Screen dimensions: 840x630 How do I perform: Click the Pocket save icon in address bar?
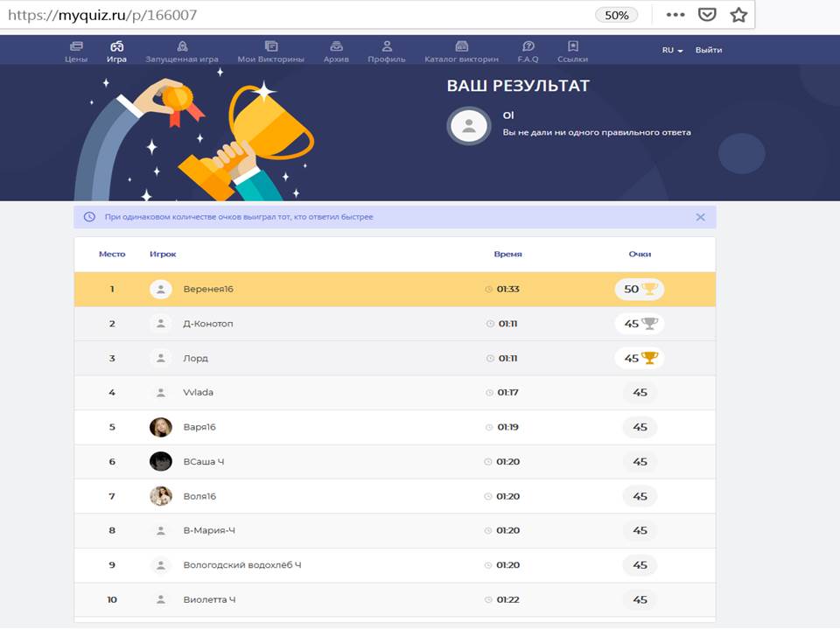pos(707,15)
